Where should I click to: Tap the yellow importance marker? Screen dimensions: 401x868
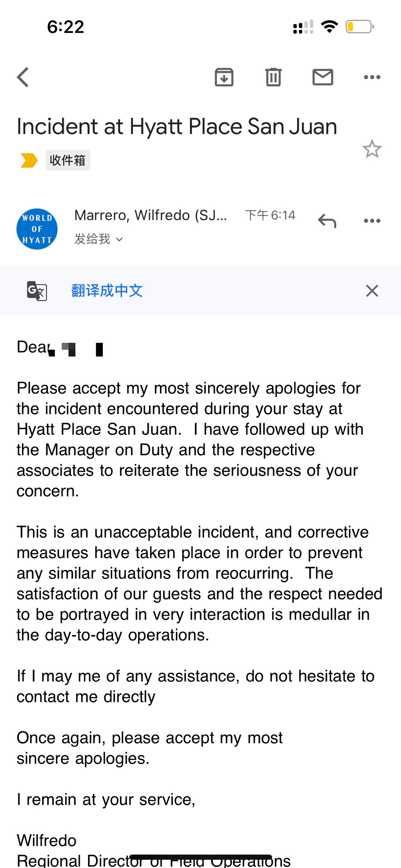[x=29, y=160]
